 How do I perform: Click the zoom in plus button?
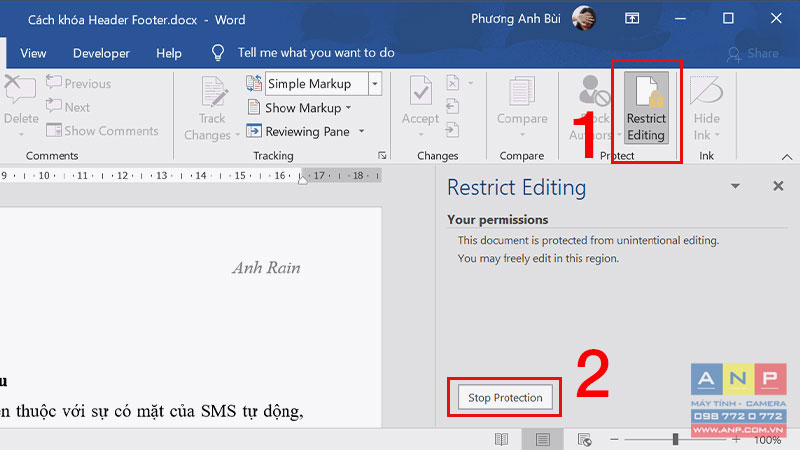click(736, 439)
